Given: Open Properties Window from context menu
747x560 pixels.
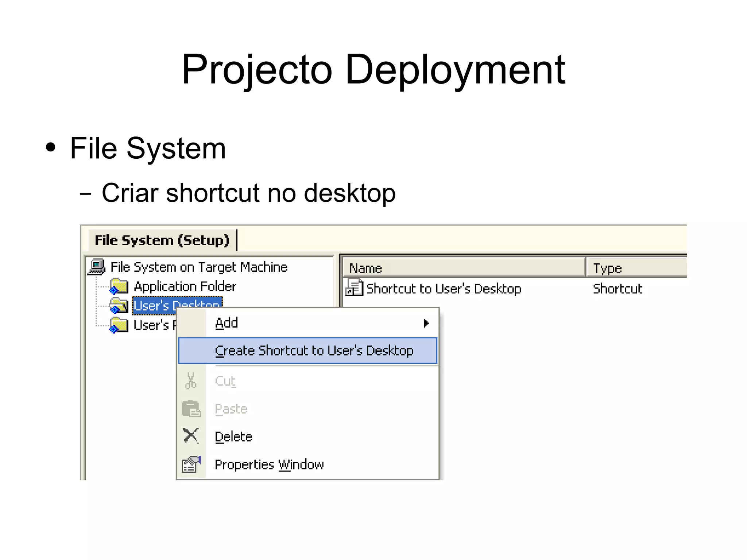Looking at the screenshot, I should 308,464.
